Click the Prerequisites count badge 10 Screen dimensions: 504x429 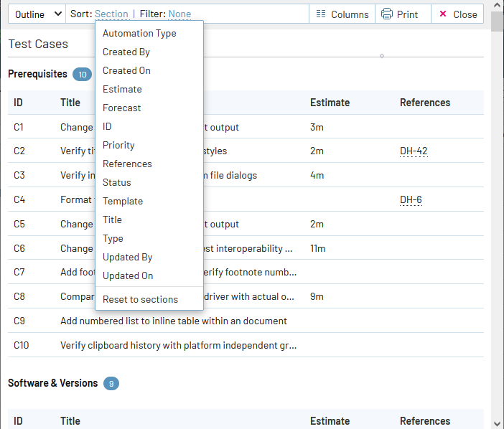pos(82,75)
